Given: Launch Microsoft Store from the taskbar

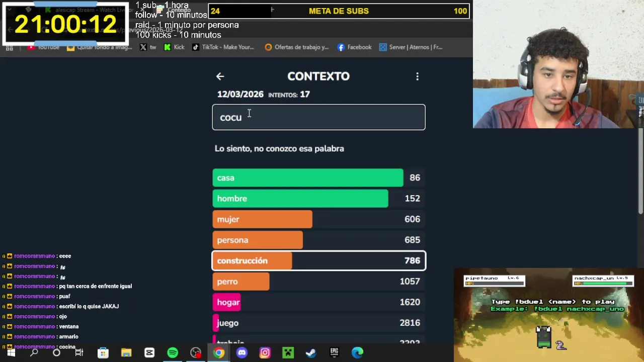Looking at the screenshot, I should pos(103,353).
